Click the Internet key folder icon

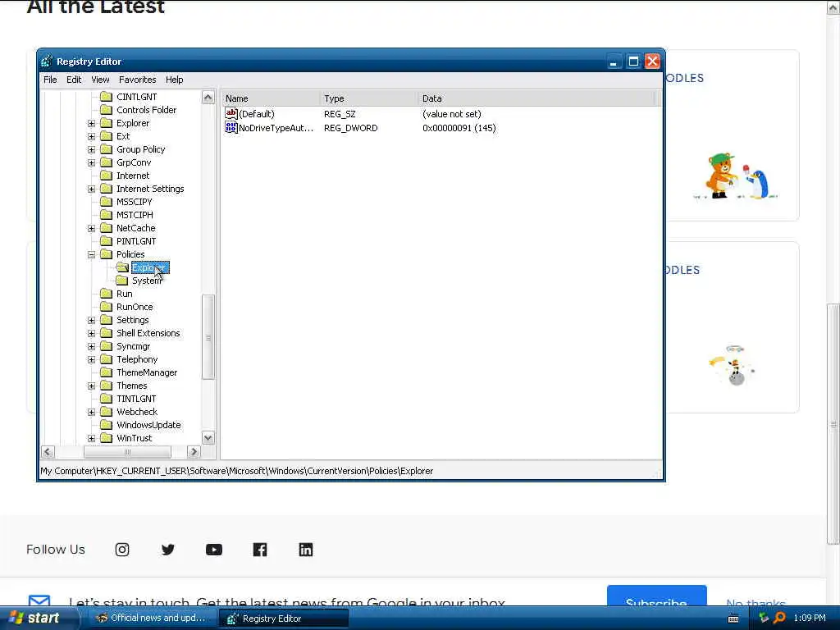106,176
